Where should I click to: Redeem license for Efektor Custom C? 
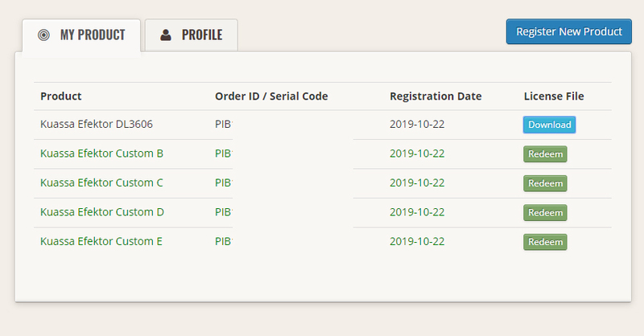pos(545,183)
